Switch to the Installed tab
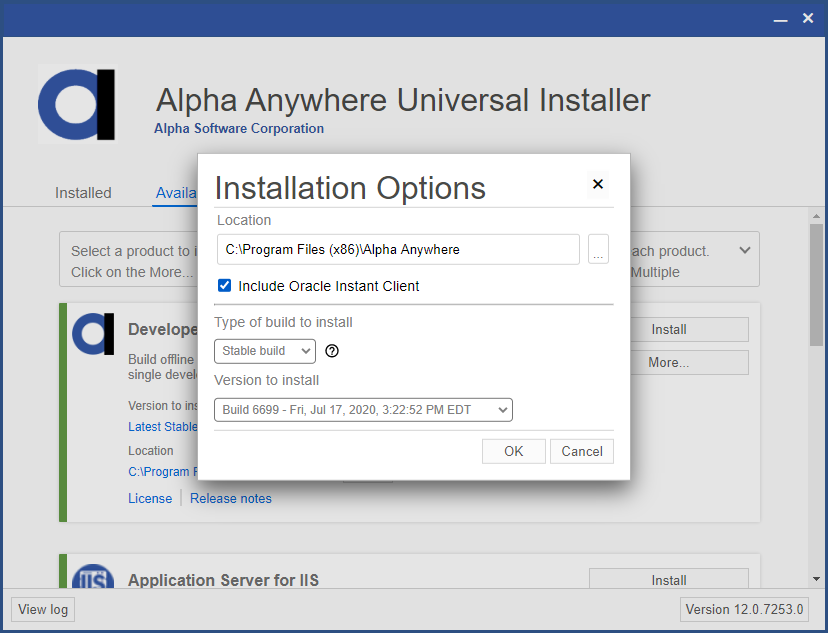 point(83,193)
